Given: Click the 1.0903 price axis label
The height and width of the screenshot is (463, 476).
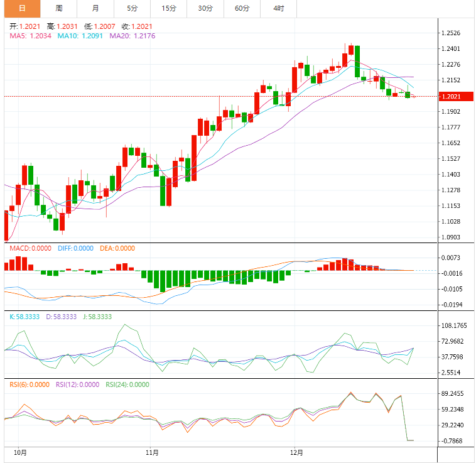Looking at the screenshot, I should click(x=451, y=237).
